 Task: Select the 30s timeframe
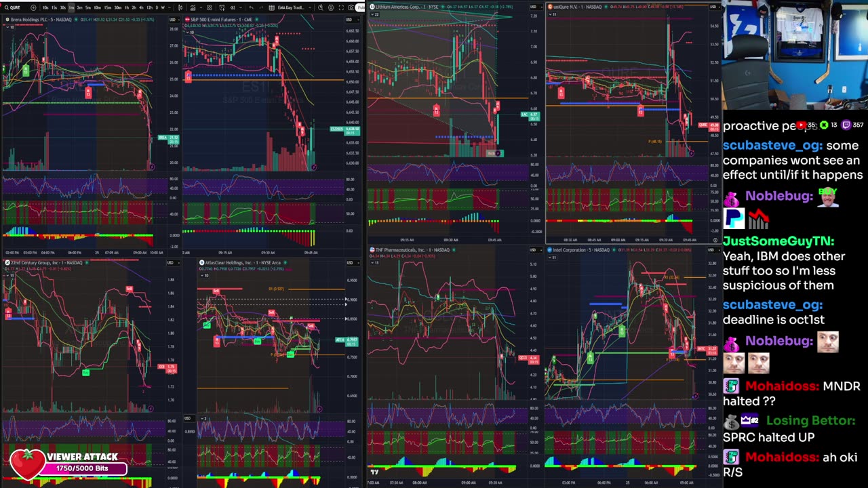[x=62, y=7]
